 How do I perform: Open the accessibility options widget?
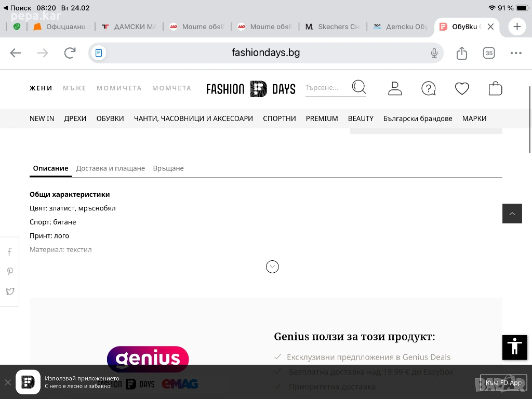tap(514, 347)
